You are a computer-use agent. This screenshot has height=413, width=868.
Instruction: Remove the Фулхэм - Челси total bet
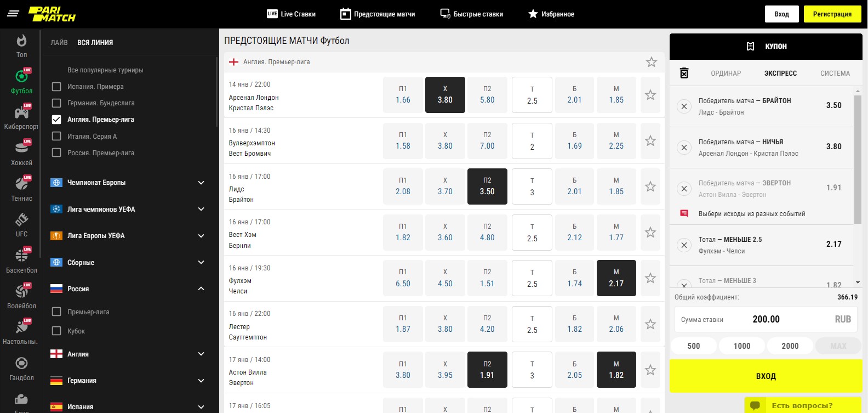pos(684,245)
